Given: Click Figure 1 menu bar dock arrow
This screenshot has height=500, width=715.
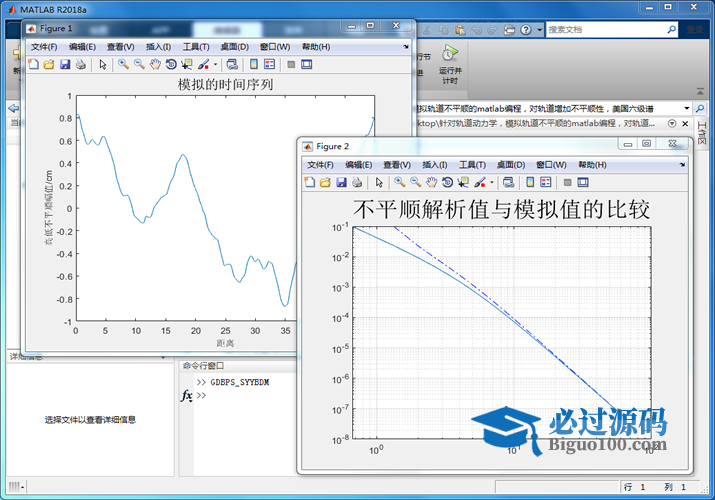Looking at the screenshot, I should 406,46.
